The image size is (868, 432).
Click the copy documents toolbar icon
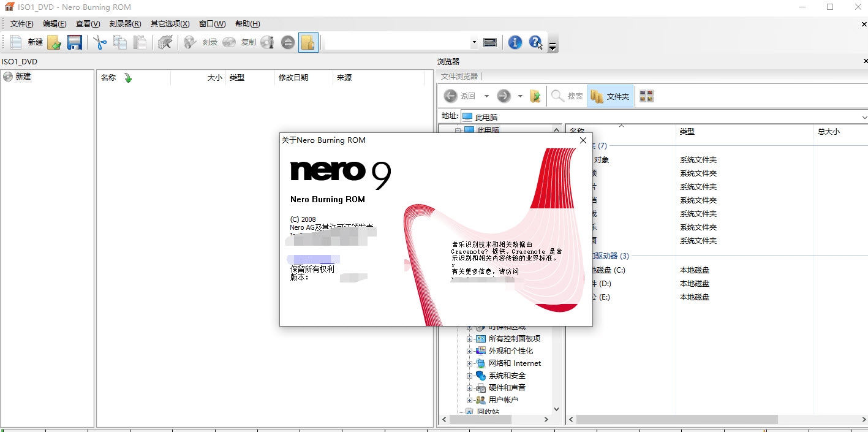[120, 42]
